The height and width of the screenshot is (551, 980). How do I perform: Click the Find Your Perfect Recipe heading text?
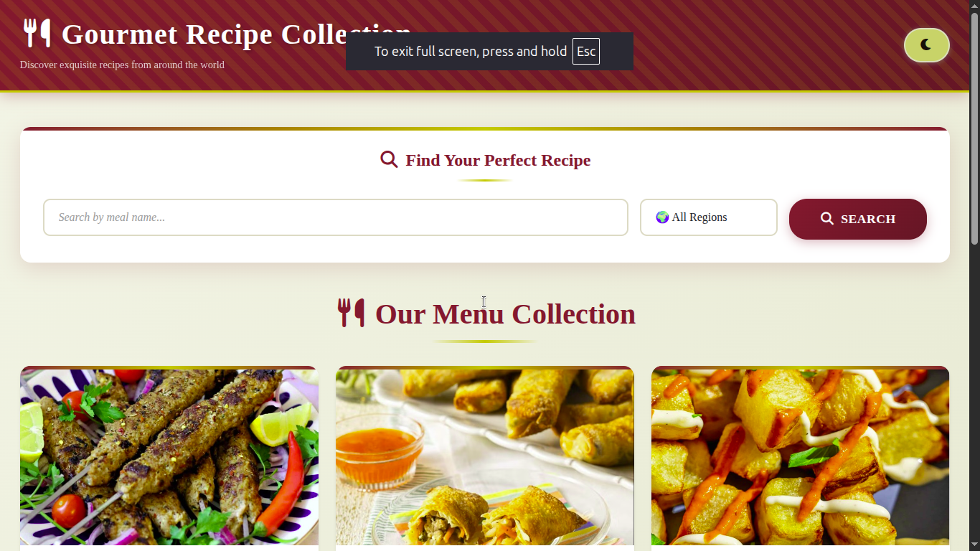pos(498,160)
